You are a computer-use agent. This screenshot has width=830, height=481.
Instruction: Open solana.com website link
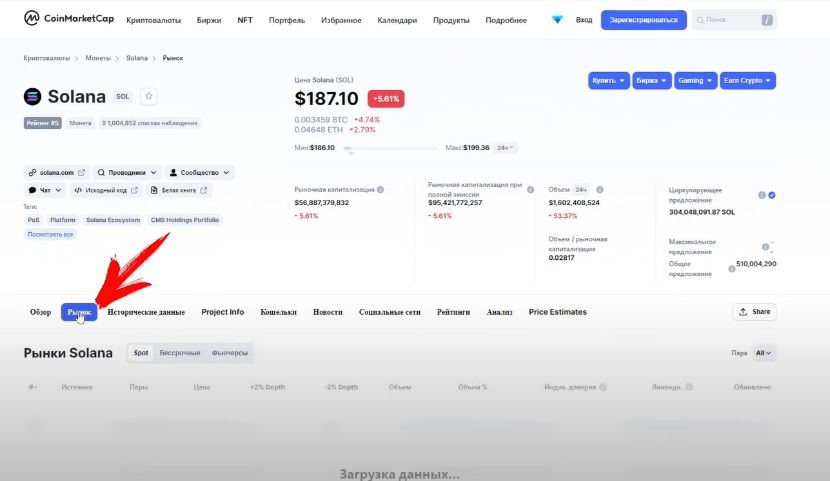(x=57, y=173)
